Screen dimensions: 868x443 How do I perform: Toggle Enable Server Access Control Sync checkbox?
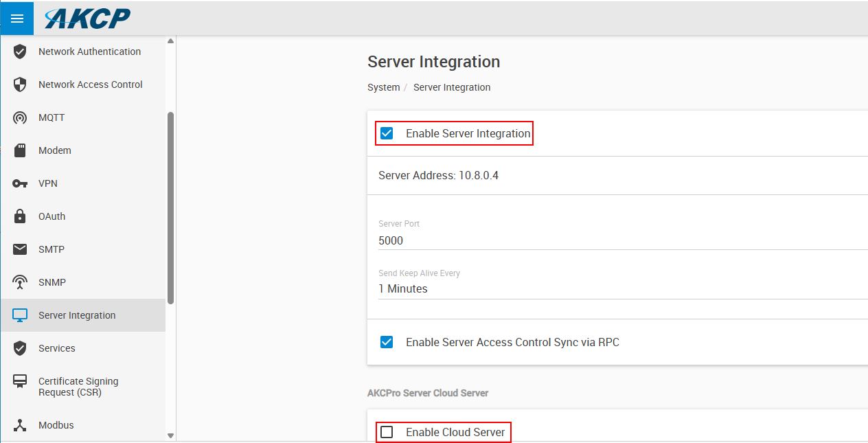[387, 342]
